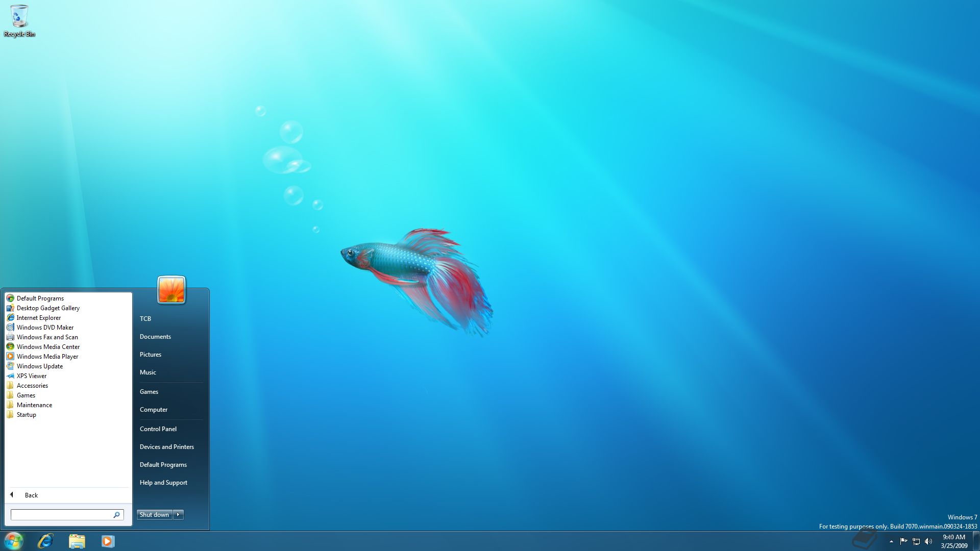This screenshot has height=551, width=980.
Task: Click the XPS Viewer icon
Action: (10, 376)
